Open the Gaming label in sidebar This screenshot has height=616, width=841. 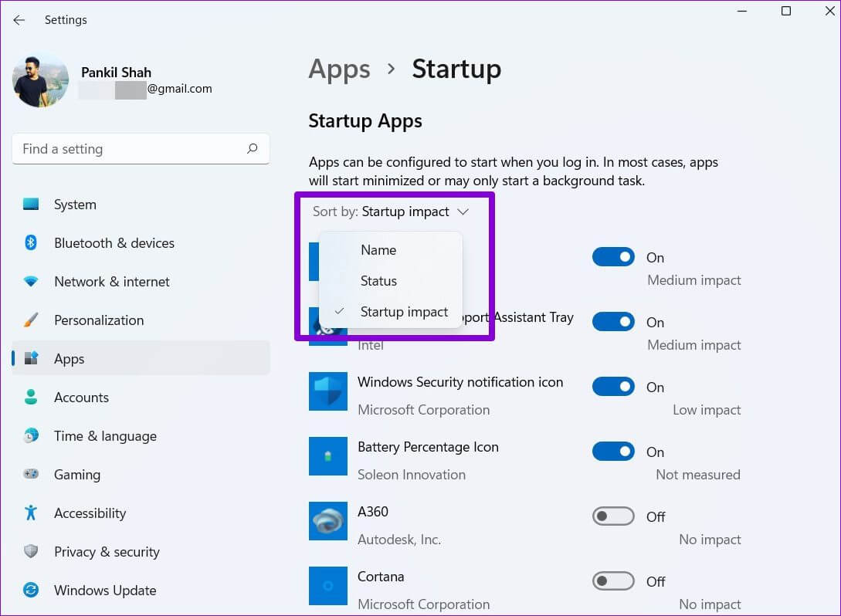(x=77, y=475)
